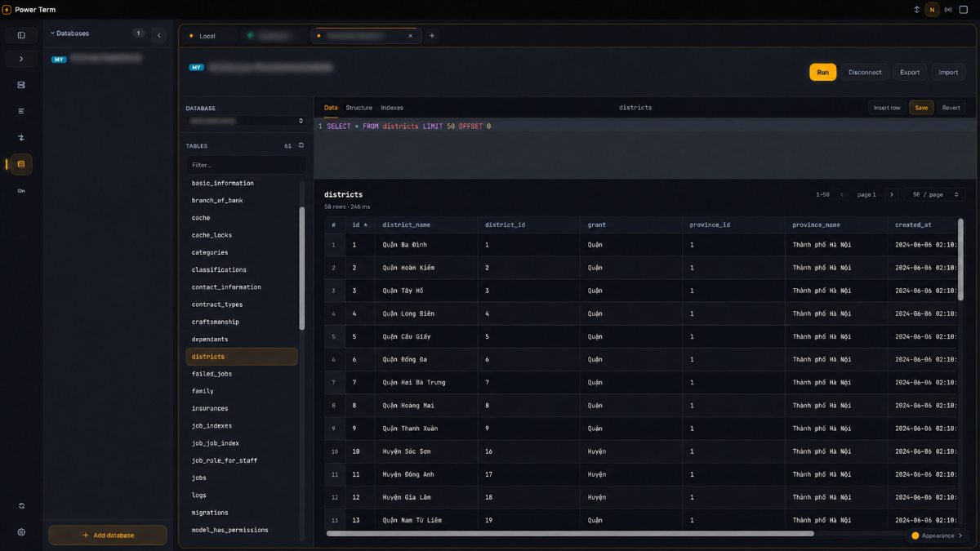Go to next results page
Image resolution: width=980 pixels, height=551 pixels.
(x=892, y=194)
